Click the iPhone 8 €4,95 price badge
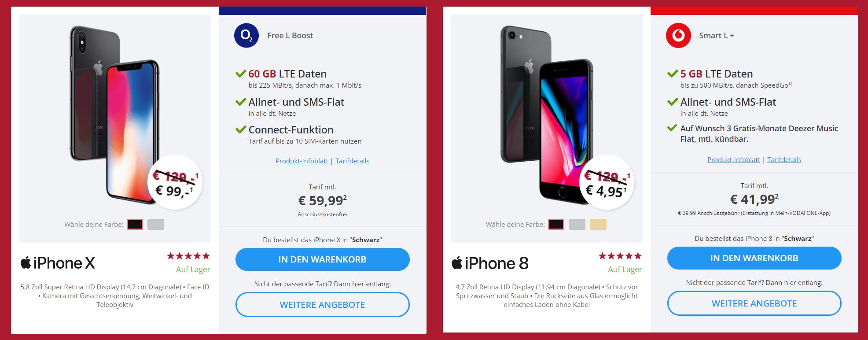 pyautogui.click(x=607, y=182)
